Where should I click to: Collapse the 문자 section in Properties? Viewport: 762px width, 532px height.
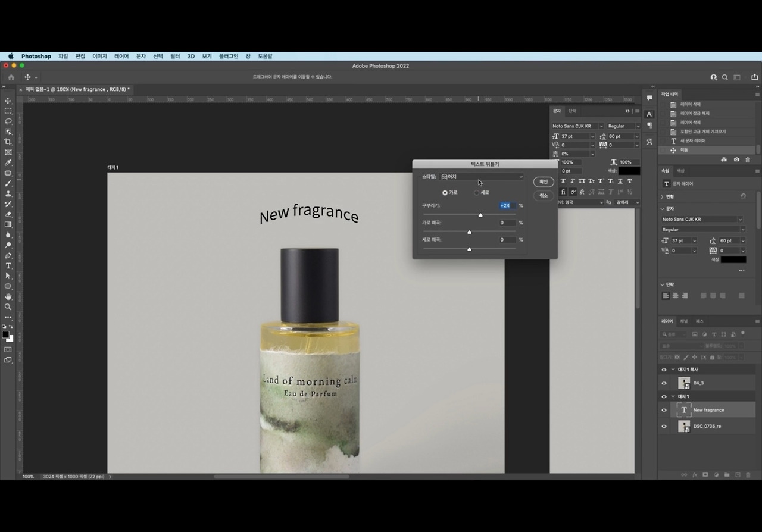(x=663, y=209)
